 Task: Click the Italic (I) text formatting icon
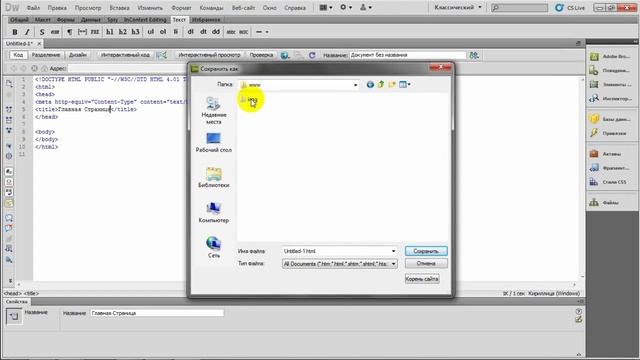pos(27,32)
